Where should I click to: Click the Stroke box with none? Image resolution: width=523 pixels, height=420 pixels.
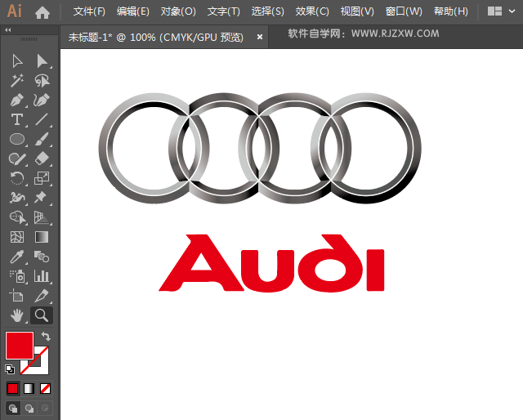tap(40, 365)
